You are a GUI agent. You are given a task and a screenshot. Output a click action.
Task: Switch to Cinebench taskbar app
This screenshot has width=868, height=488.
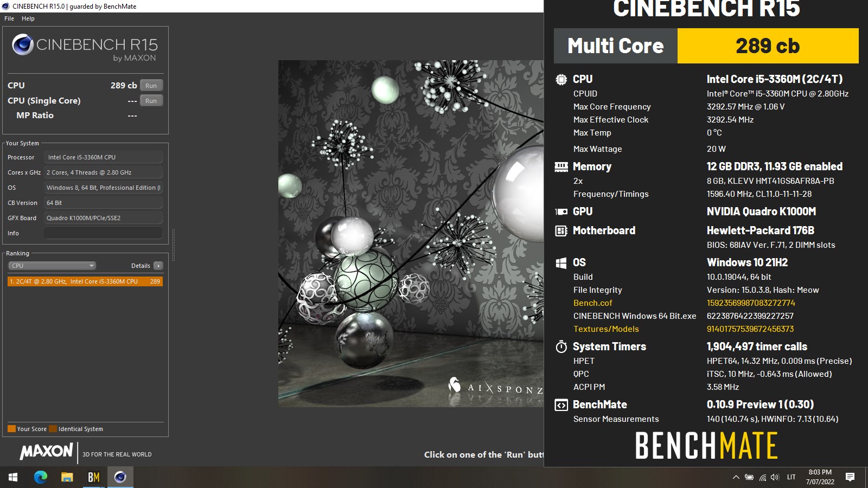point(120,477)
